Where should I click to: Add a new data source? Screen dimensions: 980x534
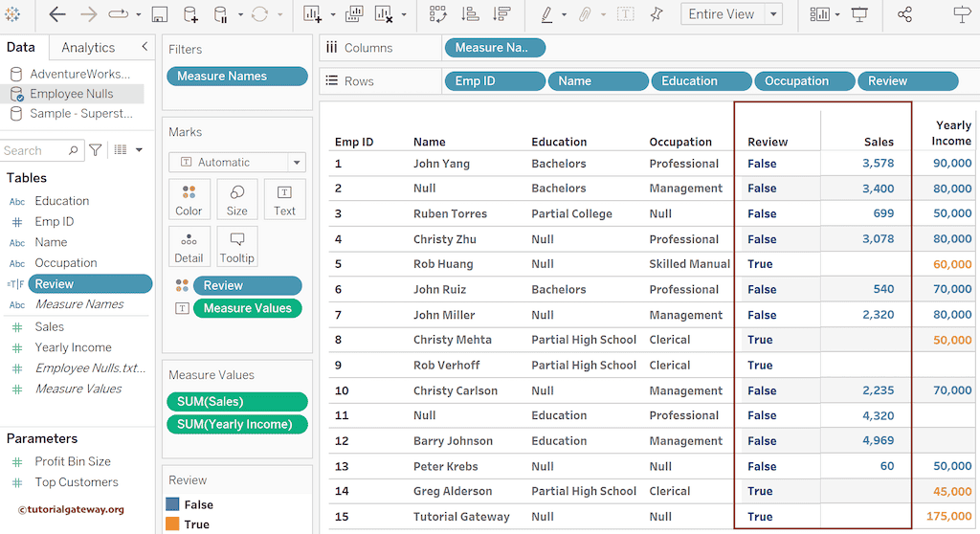click(x=190, y=14)
